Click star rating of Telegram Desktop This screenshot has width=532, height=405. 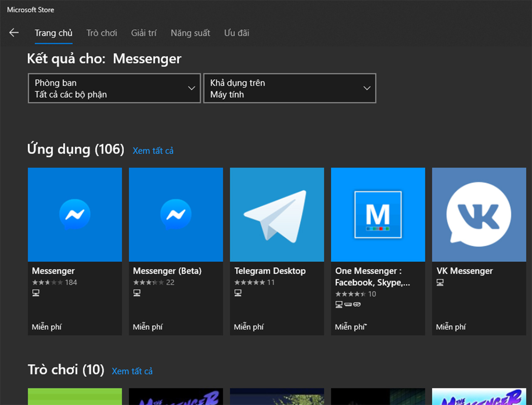click(x=249, y=282)
